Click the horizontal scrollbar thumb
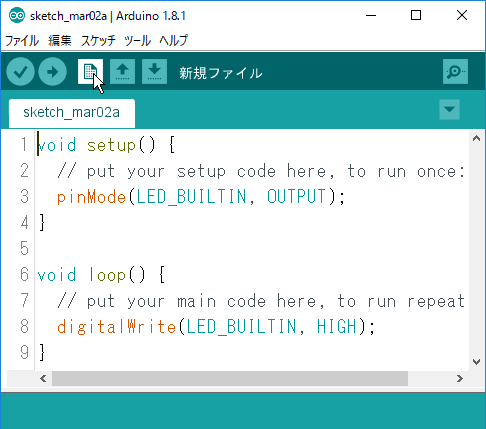This screenshot has width=486, height=429. 230,378
